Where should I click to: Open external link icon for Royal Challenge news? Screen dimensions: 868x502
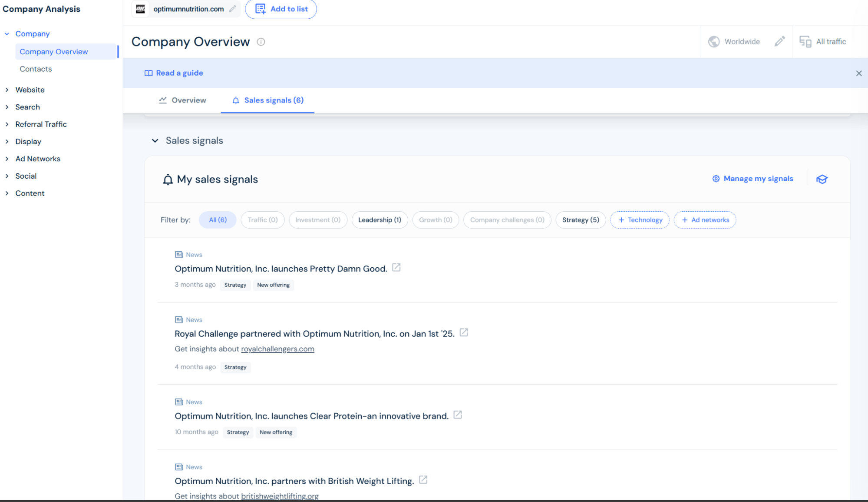tap(464, 332)
